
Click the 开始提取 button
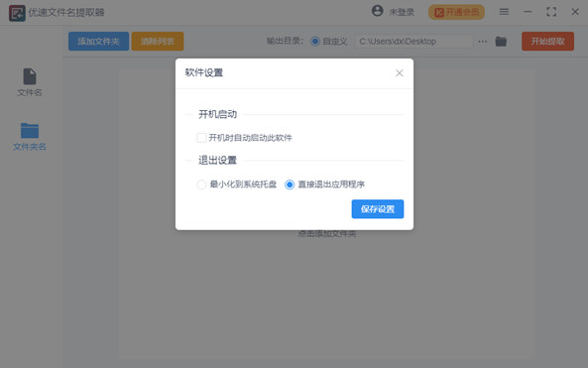pos(548,42)
